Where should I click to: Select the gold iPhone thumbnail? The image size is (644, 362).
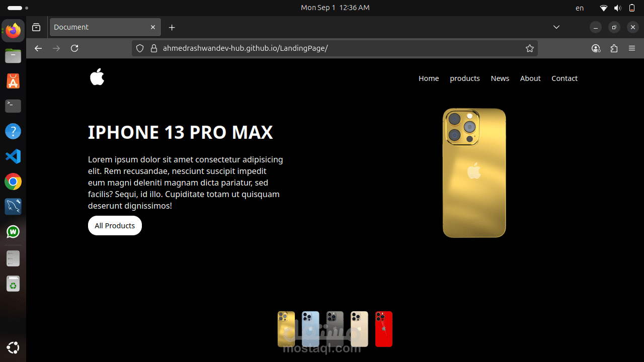(x=286, y=329)
